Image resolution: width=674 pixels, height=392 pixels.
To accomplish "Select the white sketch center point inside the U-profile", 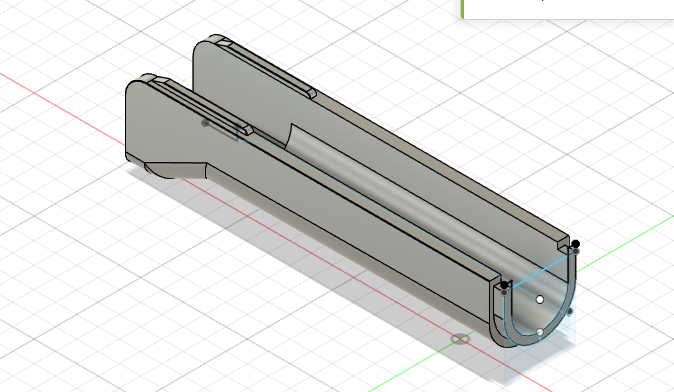I will 540,299.
